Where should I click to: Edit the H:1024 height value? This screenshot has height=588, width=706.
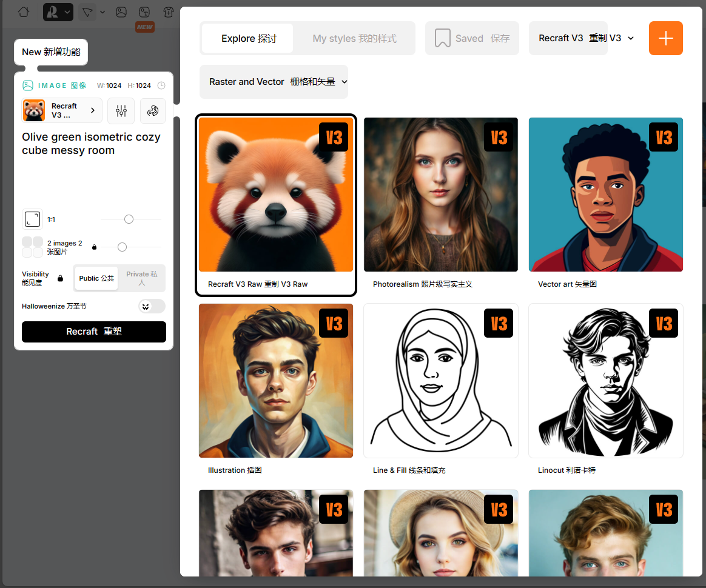tap(139, 85)
